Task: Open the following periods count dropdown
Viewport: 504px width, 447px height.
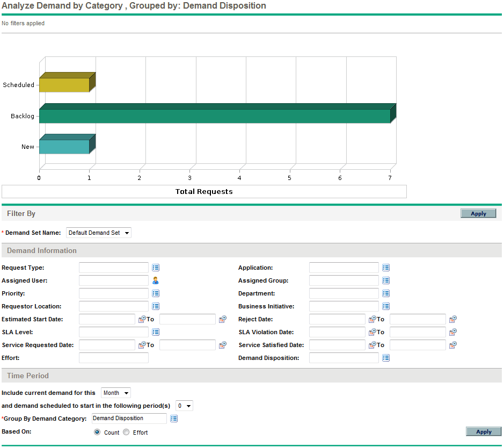Action: (184, 406)
